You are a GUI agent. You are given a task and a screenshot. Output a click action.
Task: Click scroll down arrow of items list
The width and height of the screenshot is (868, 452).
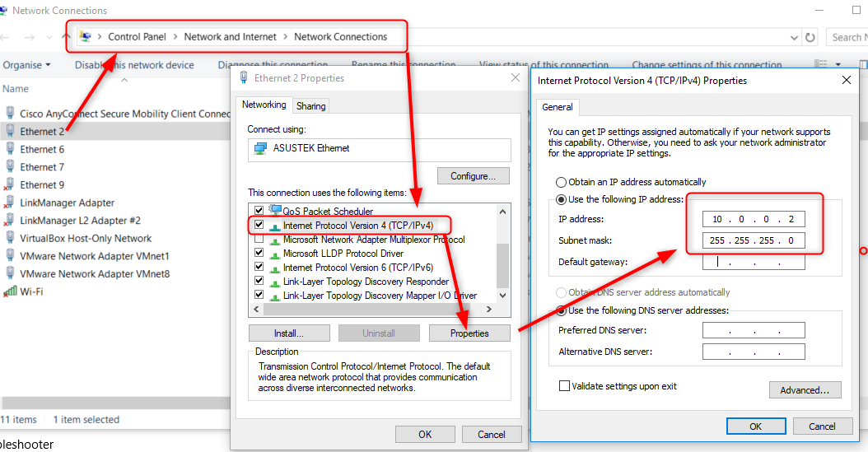502,296
